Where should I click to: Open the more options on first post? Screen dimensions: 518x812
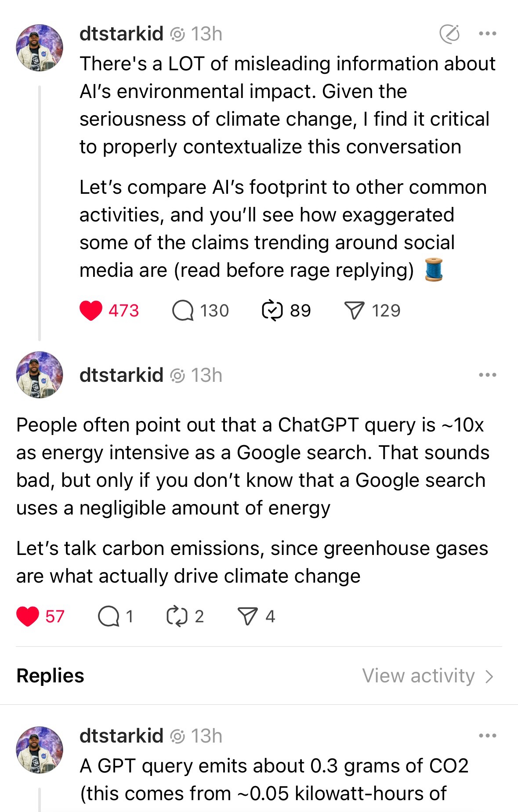487,34
